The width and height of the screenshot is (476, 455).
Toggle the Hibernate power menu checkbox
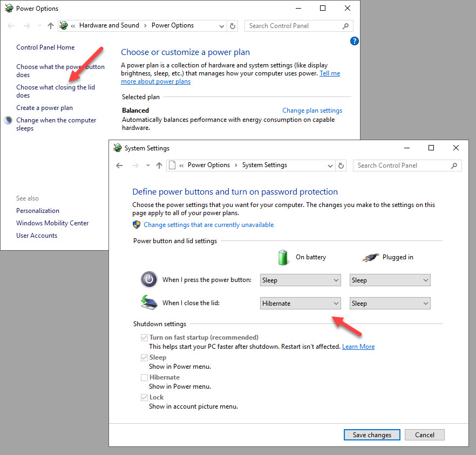pos(144,377)
